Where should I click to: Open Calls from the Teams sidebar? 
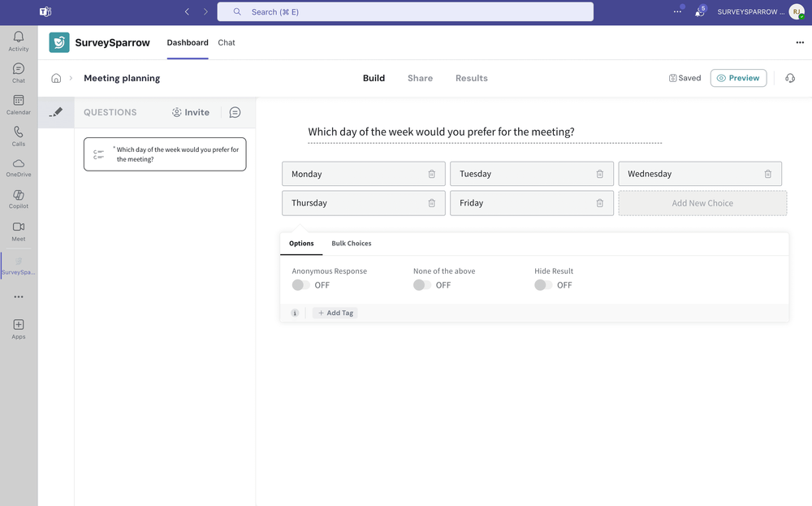[x=18, y=134]
